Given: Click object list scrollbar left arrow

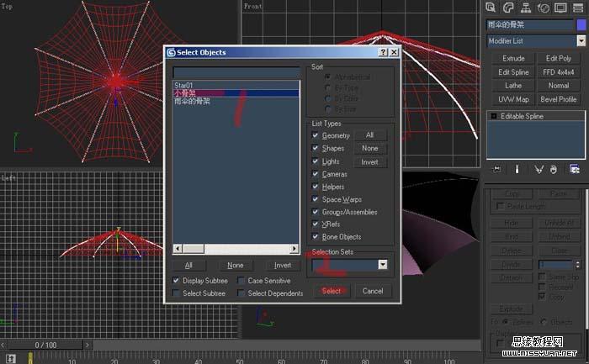Looking at the screenshot, I should coord(178,249).
